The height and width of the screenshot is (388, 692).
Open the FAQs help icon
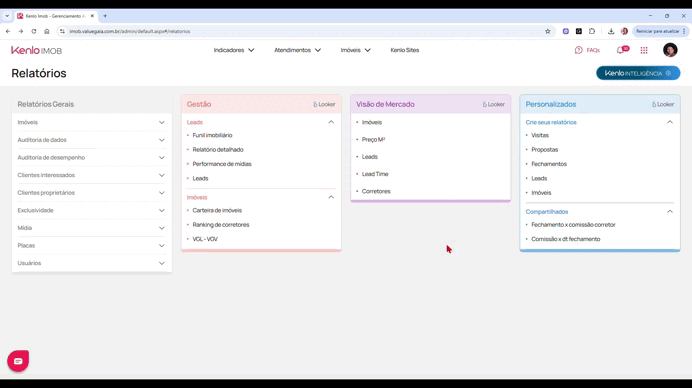click(587, 50)
